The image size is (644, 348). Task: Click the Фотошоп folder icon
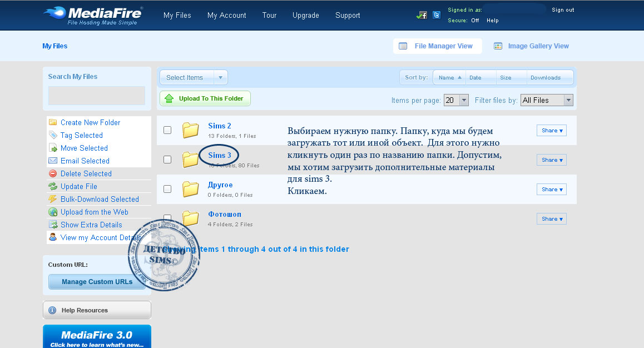tap(191, 218)
